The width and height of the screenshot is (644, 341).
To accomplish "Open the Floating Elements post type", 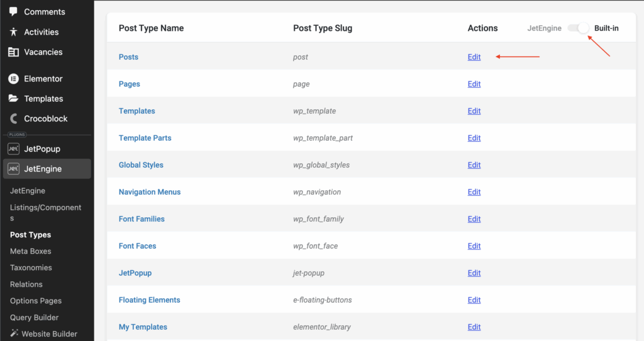I will (x=150, y=300).
